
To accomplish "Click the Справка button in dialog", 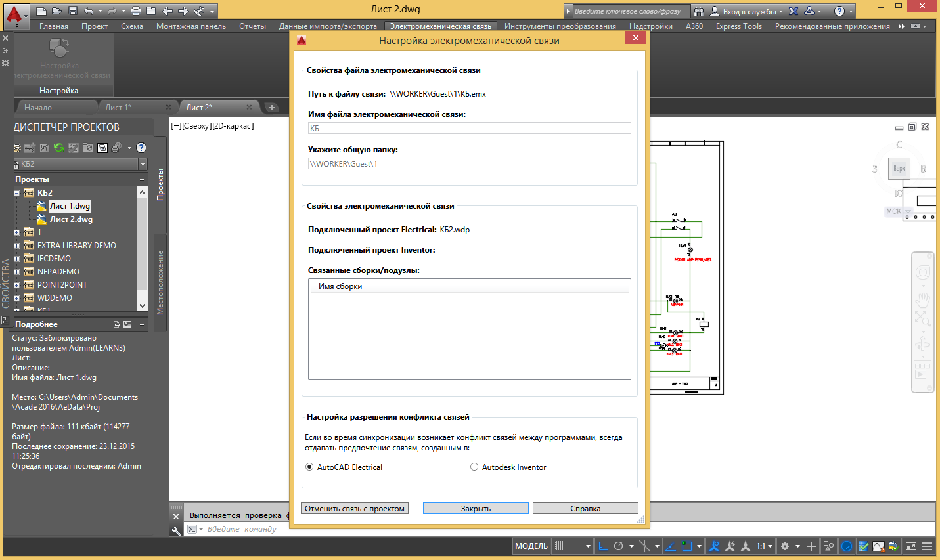I will click(x=585, y=509).
